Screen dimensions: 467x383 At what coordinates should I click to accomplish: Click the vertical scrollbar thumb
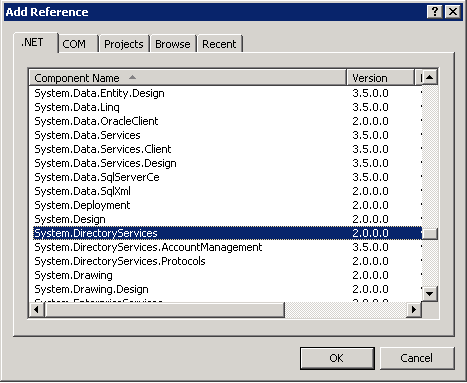pos(430,233)
